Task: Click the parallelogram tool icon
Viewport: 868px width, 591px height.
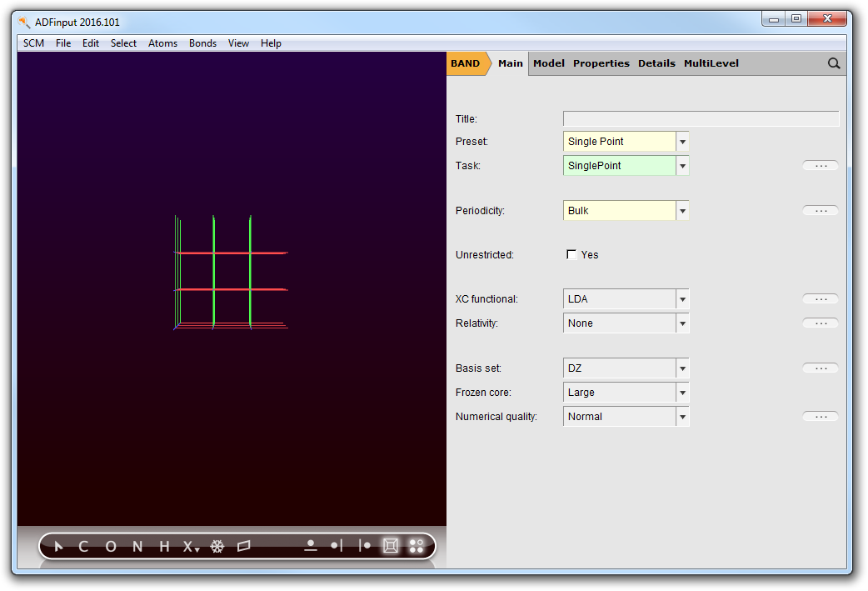Action: pos(243,547)
